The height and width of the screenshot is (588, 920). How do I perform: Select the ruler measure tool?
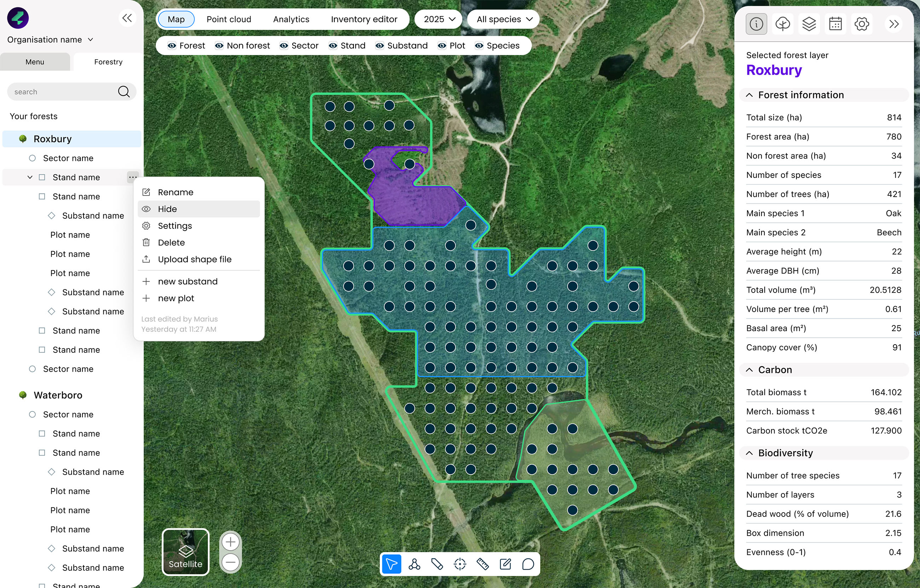[483, 564]
